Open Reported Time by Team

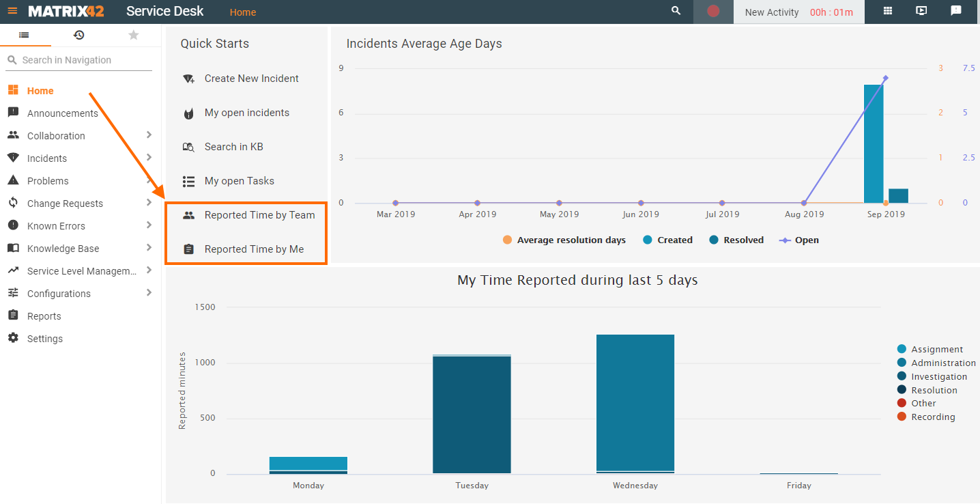pyautogui.click(x=259, y=215)
